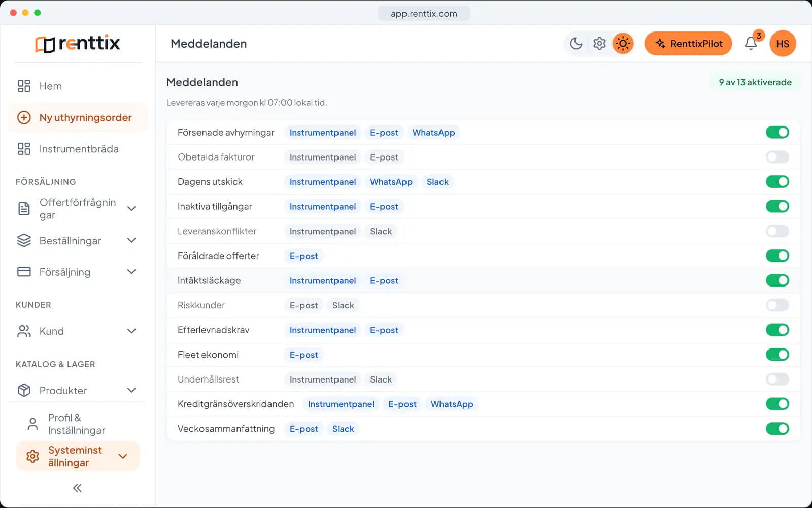Screen dimensions: 812x508
Task: Click WhatsApp tag for Försenade avhyrningar
Action: point(433,133)
